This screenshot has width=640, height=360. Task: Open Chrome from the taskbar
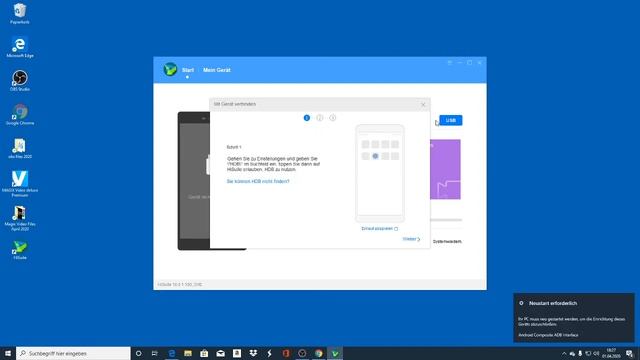[318, 353]
